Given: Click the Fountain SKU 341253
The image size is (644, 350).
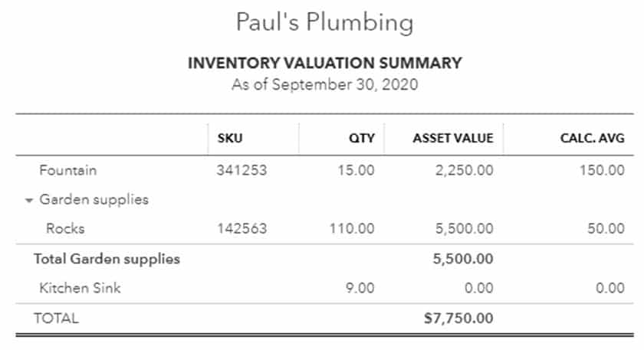Looking at the screenshot, I should tap(242, 170).
